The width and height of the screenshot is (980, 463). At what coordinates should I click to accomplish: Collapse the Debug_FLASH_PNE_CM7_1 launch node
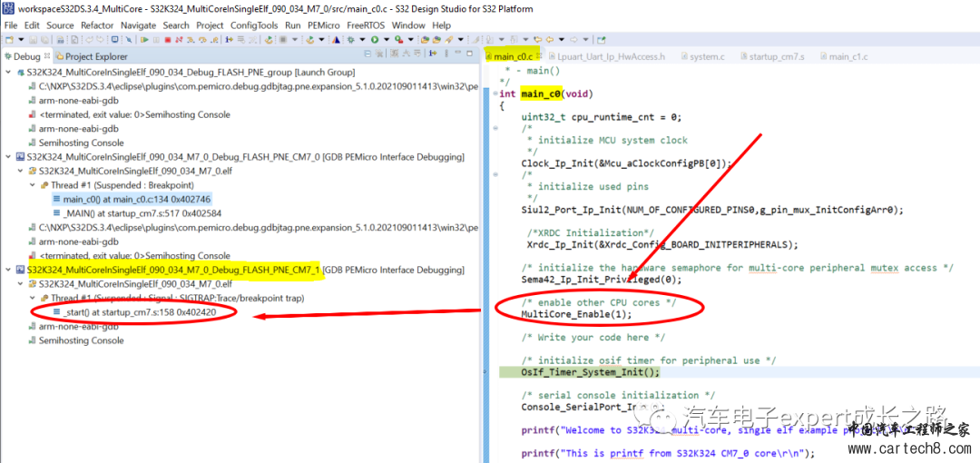click(8, 271)
